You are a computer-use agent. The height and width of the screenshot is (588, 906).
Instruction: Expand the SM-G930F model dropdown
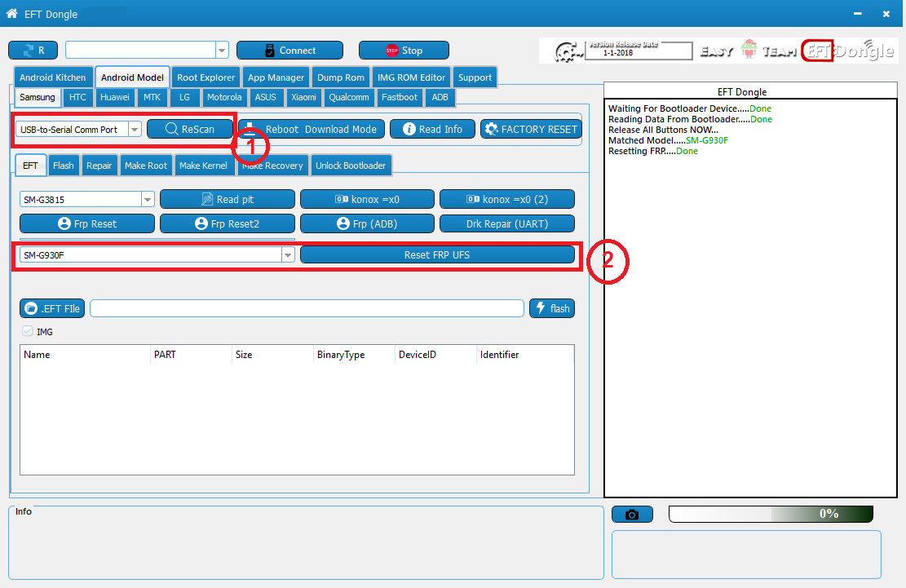288,254
